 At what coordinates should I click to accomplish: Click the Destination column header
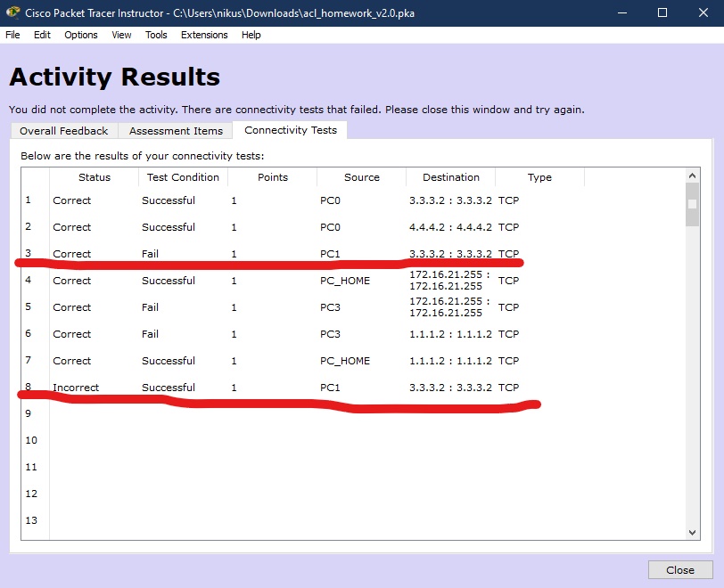coord(450,177)
